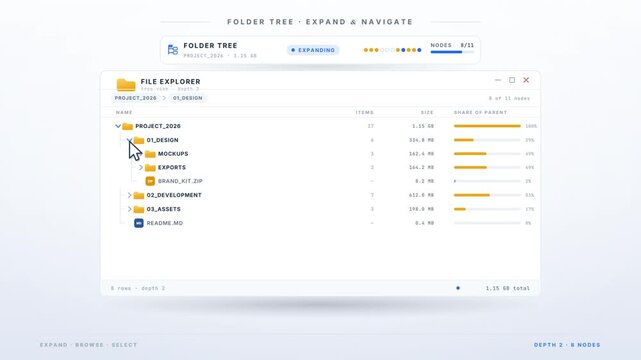641x360 pixels.
Task: Click the MOCKUPS share of parent bar
Action: tap(487, 154)
